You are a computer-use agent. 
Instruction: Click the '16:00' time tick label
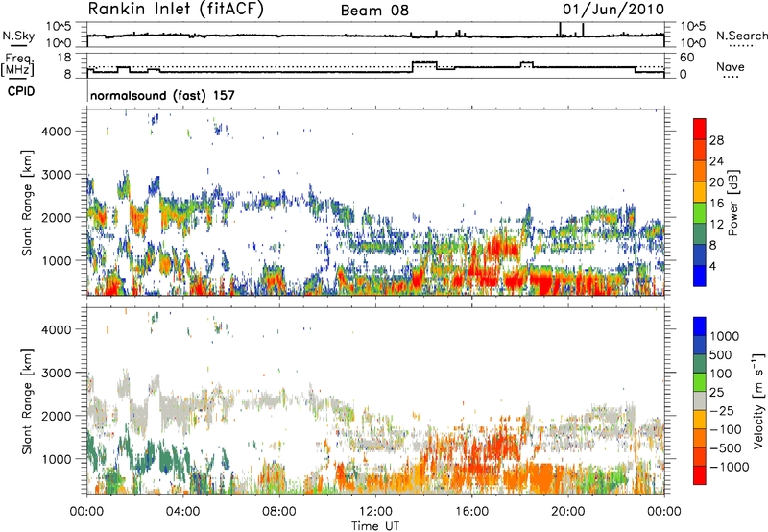click(471, 512)
